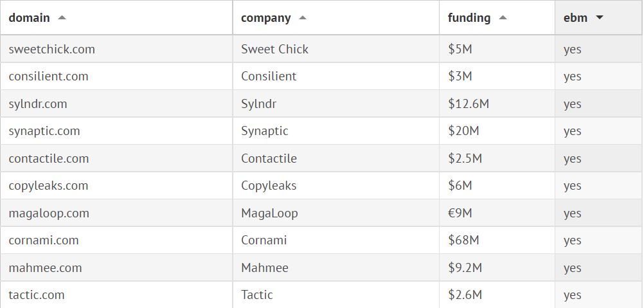The image size is (644, 308).
Task: Click the ebm descending sort arrow
Action: tap(600, 18)
